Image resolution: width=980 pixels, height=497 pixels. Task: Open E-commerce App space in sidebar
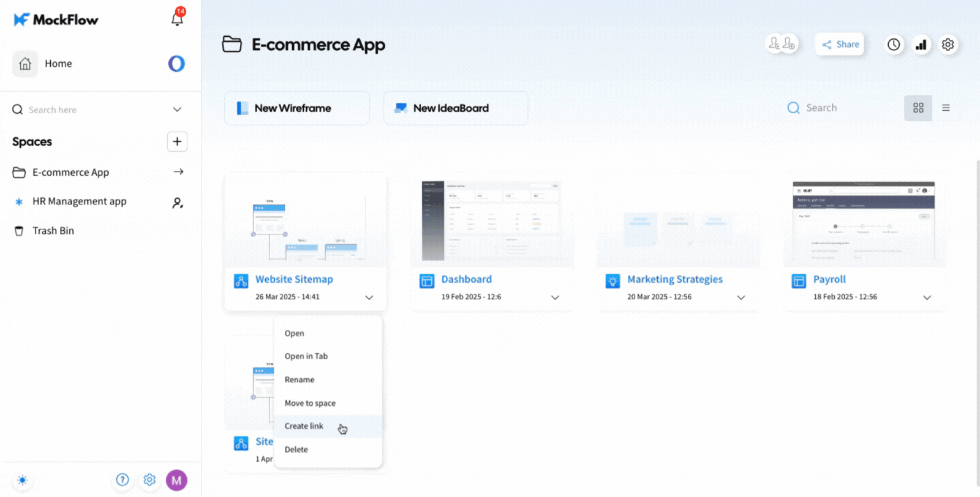click(x=70, y=173)
